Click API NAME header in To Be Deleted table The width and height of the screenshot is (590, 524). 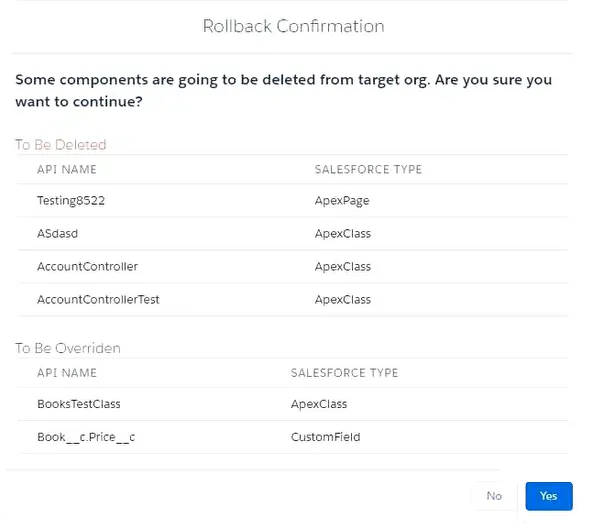[67, 170]
